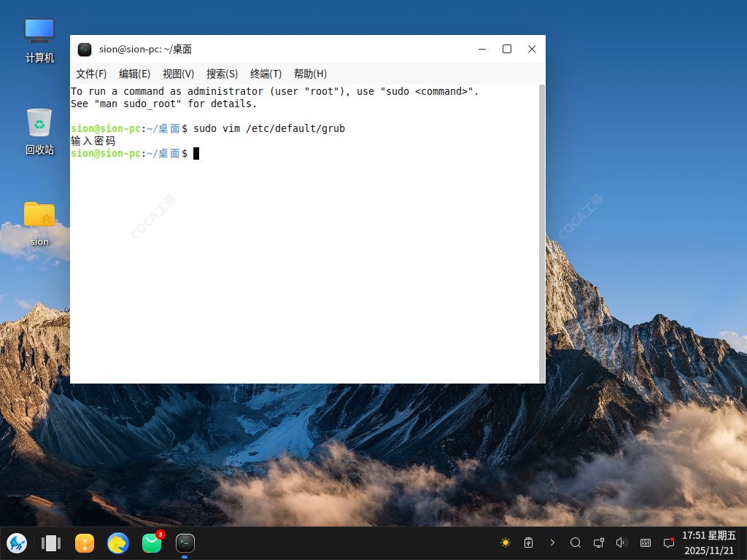This screenshot has height=560, width=747.
Task: Click the multitasking view taskbar icon
Action: pos(51,542)
